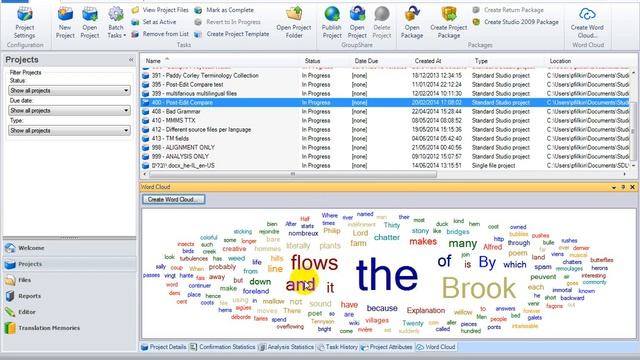
Task: Sort projects by Name column
Action: tap(153, 61)
